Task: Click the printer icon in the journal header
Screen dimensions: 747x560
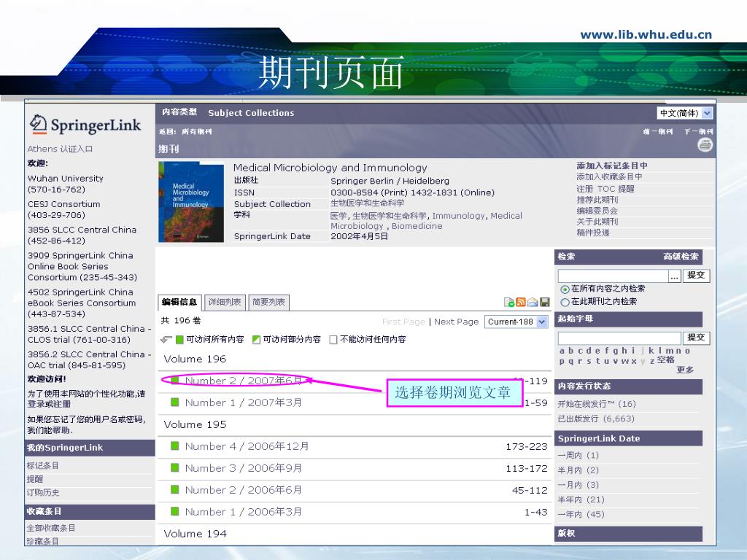Action: [705, 145]
